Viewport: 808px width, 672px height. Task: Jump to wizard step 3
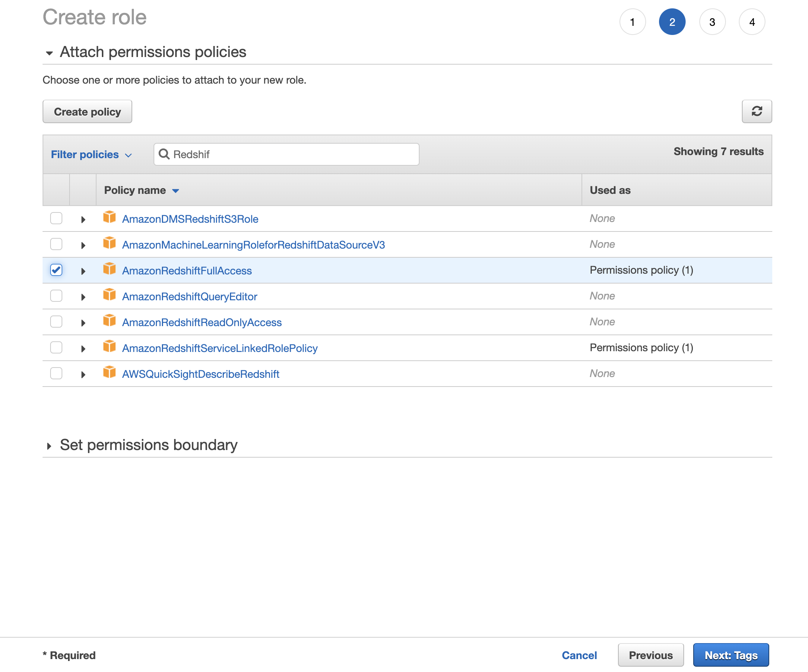(712, 22)
